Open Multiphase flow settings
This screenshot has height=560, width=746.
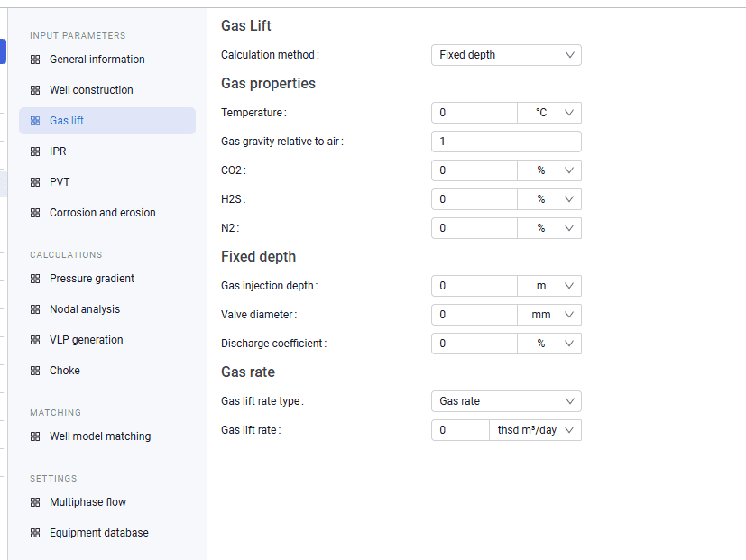coord(107,502)
